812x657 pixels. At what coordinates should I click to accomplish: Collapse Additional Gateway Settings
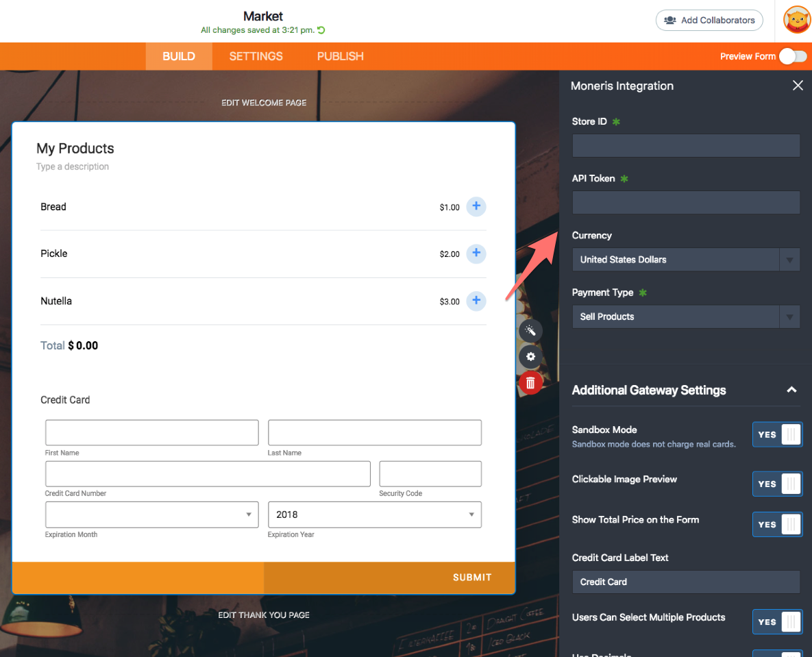[791, 389]
